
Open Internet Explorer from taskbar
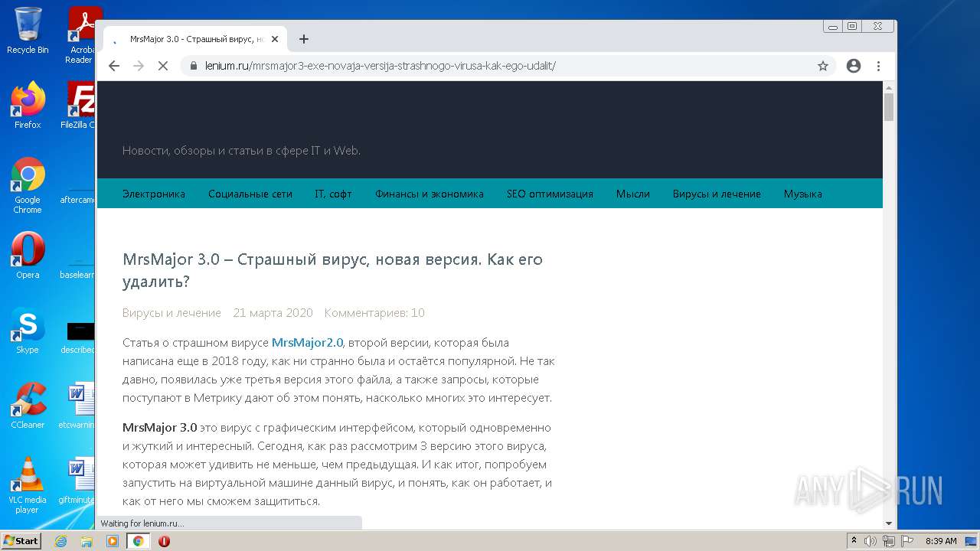tap(60, 541)
